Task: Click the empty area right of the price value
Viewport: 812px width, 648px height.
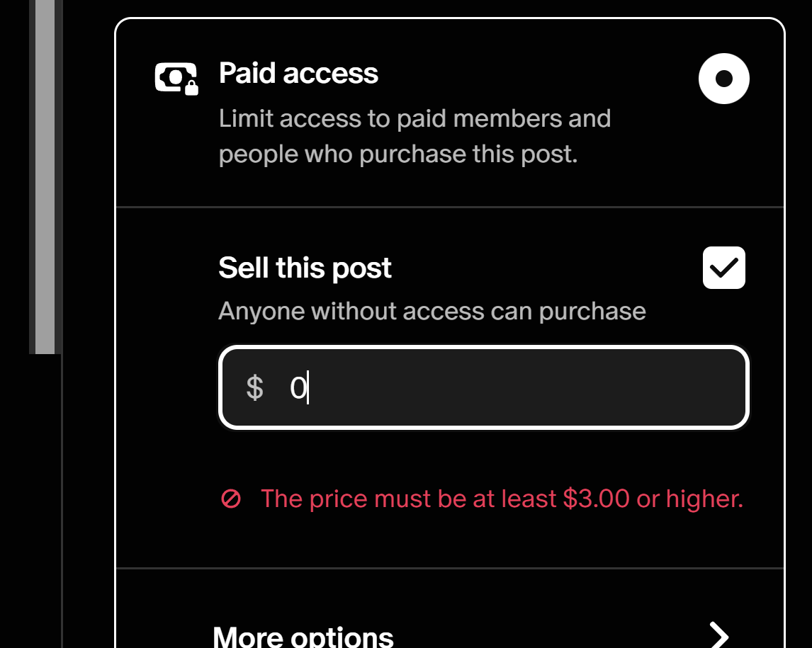Action: click(526, 387)
